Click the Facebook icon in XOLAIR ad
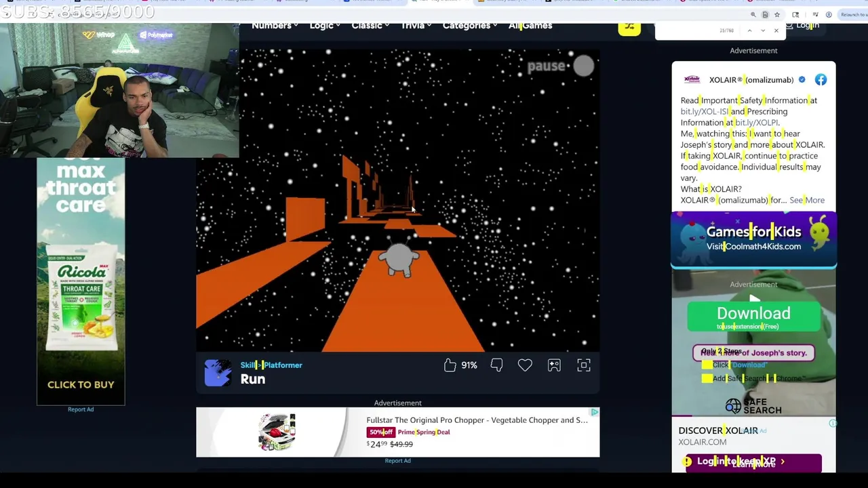 tap(821, 80)
